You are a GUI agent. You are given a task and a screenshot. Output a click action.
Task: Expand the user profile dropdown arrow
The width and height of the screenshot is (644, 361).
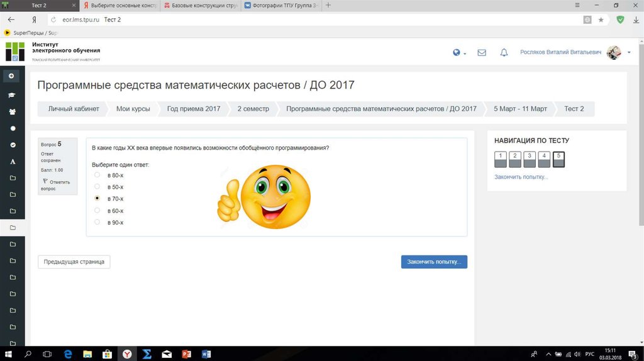click(629, 53)
